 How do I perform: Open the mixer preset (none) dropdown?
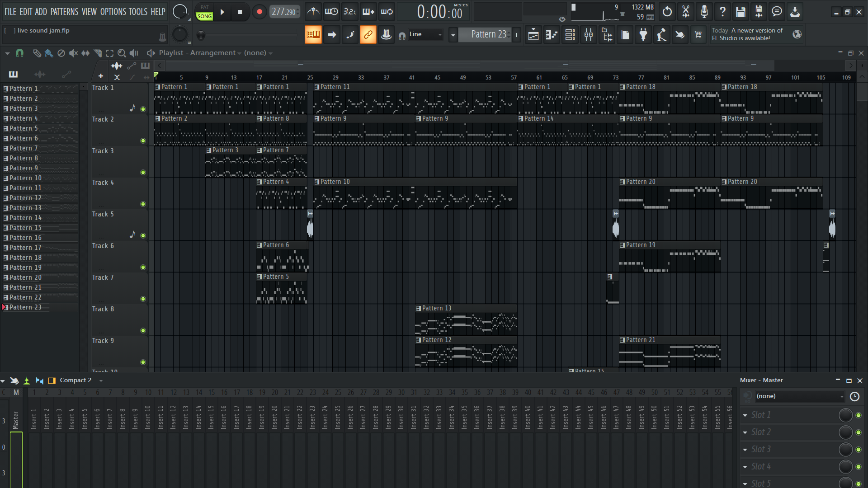799,396
